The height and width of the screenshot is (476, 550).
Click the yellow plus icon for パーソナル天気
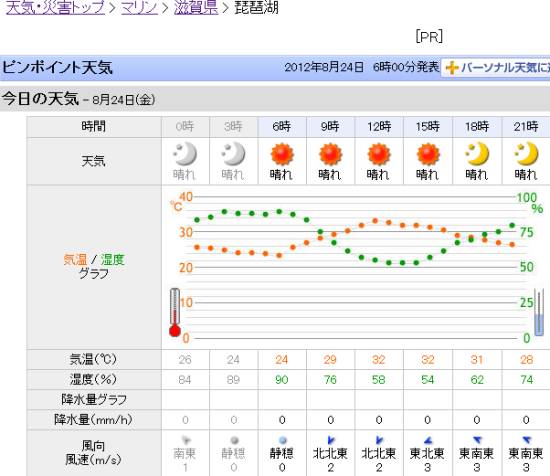[x=452, y=67]
